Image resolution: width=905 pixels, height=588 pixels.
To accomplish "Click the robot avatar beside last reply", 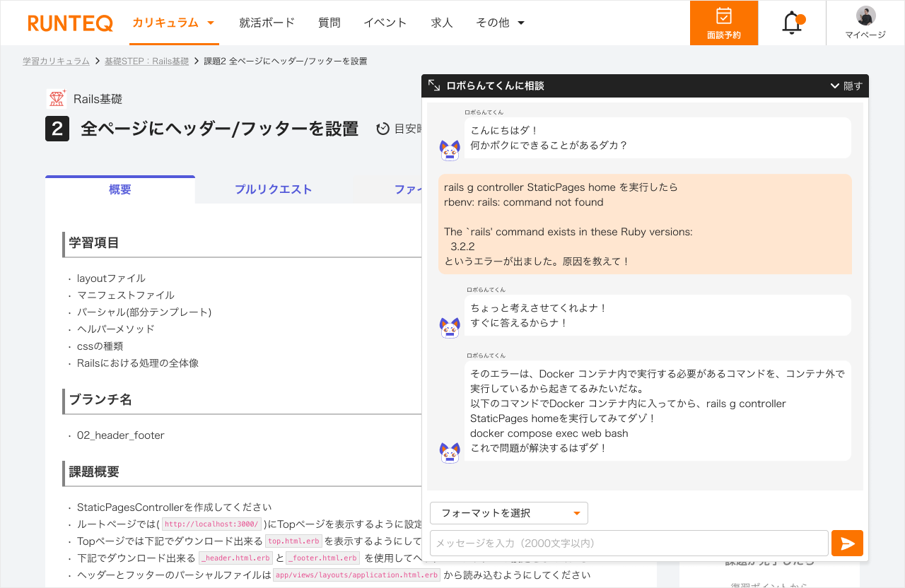I will [x=450, y=452].
